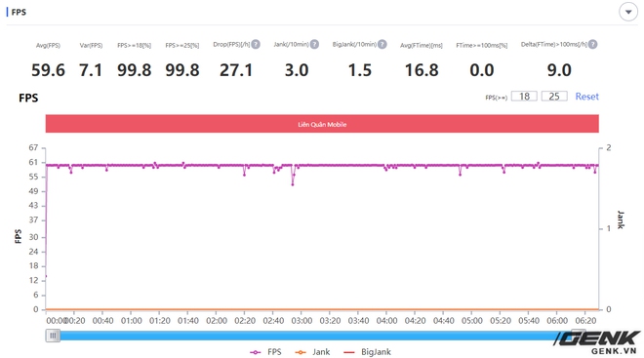Collapse the FPS panel with the round arrow button
This screenshot has width=644, height=358.
coord(628,12)
